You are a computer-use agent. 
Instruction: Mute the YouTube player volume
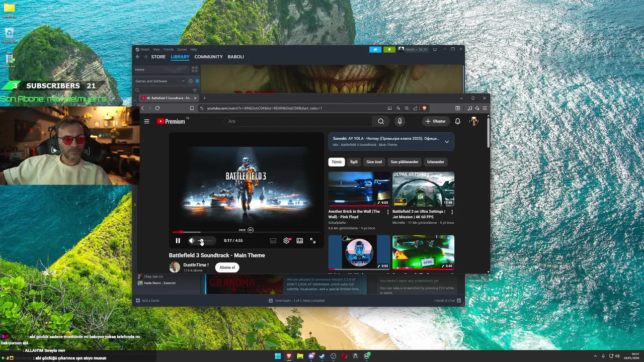[x=191, y=241]
